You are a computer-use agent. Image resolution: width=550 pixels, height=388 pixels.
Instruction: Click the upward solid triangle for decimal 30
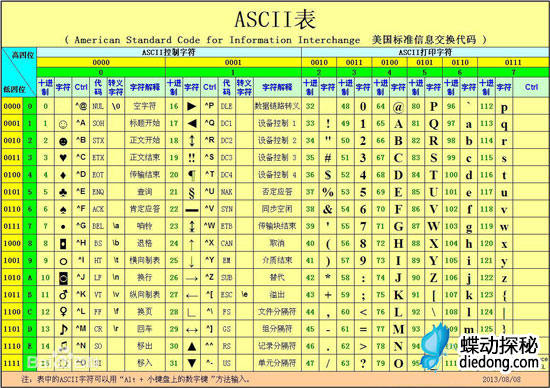pos(192,347)
